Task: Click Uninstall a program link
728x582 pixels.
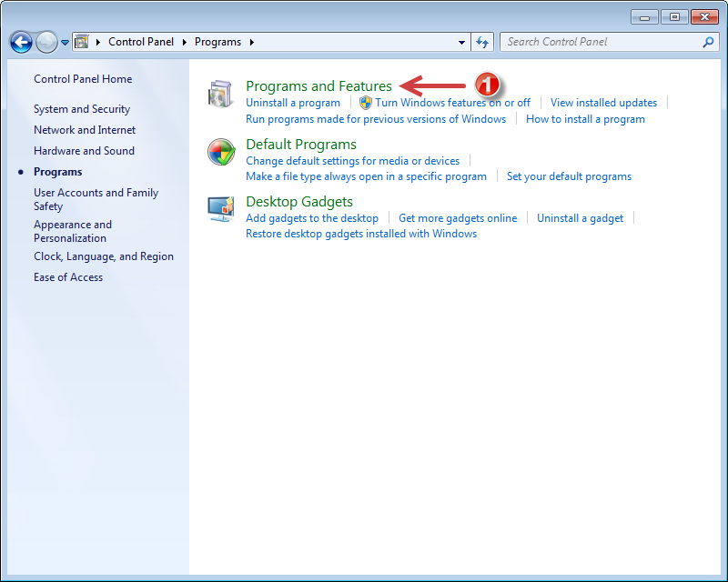Action: (x=293, y=103)
